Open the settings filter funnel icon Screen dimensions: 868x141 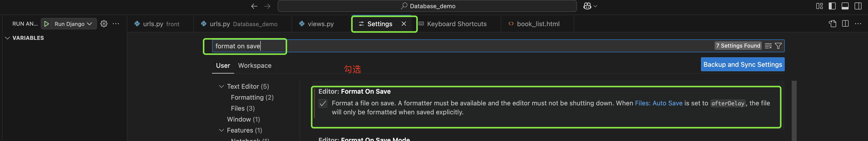coord(778,46)
